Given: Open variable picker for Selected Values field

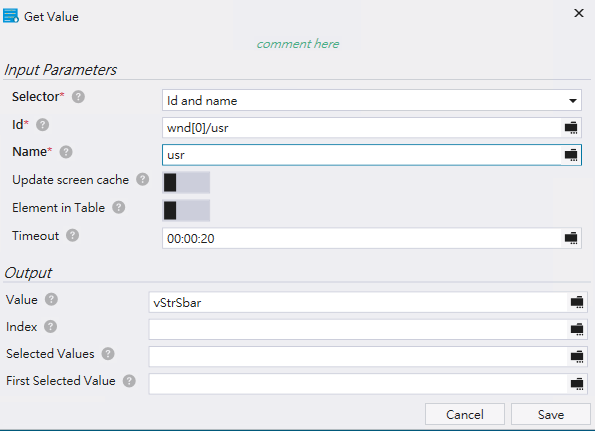Looking at the screenshot, I should point(577,357).
